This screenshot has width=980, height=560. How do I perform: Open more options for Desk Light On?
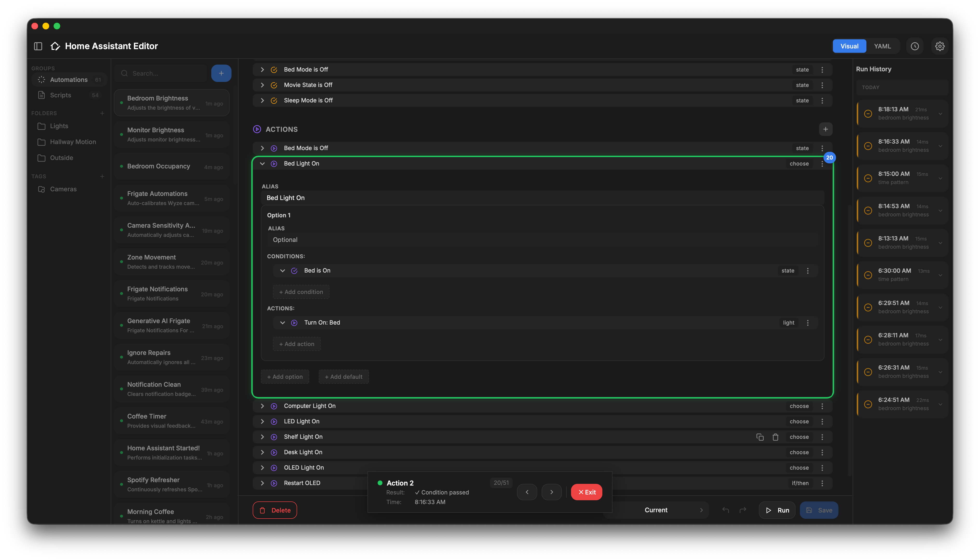coord(822,452)
